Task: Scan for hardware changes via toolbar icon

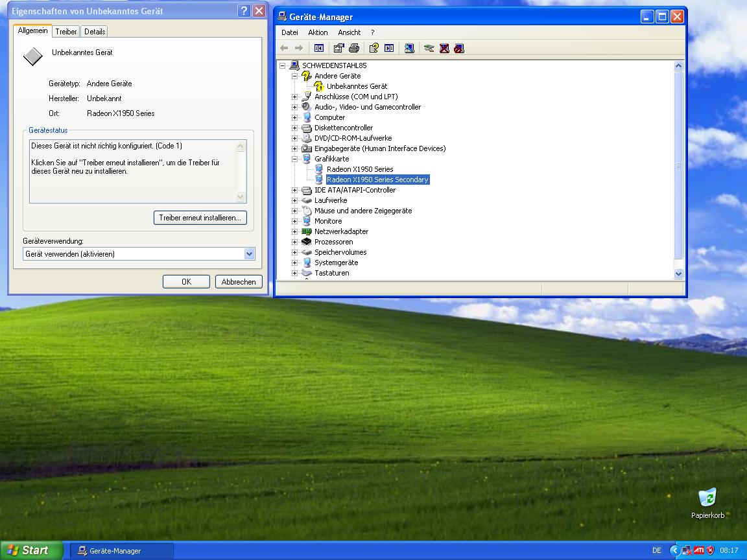Action: [x=409, y=48]
